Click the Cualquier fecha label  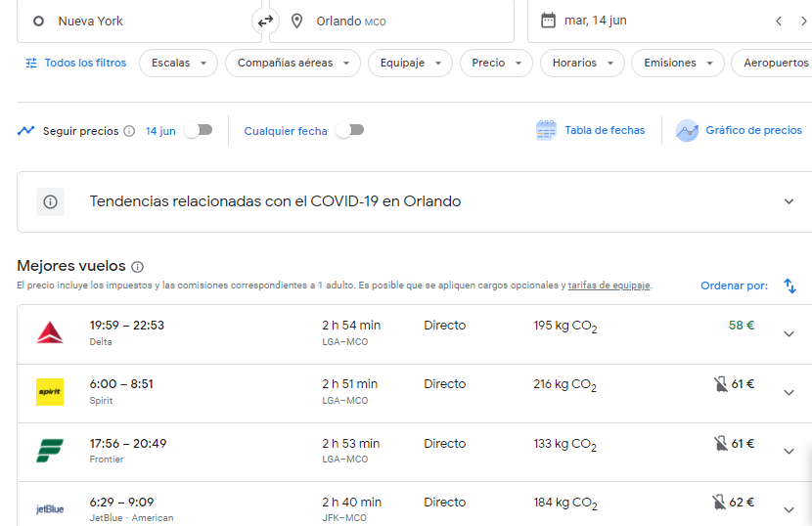coord(286,131)
